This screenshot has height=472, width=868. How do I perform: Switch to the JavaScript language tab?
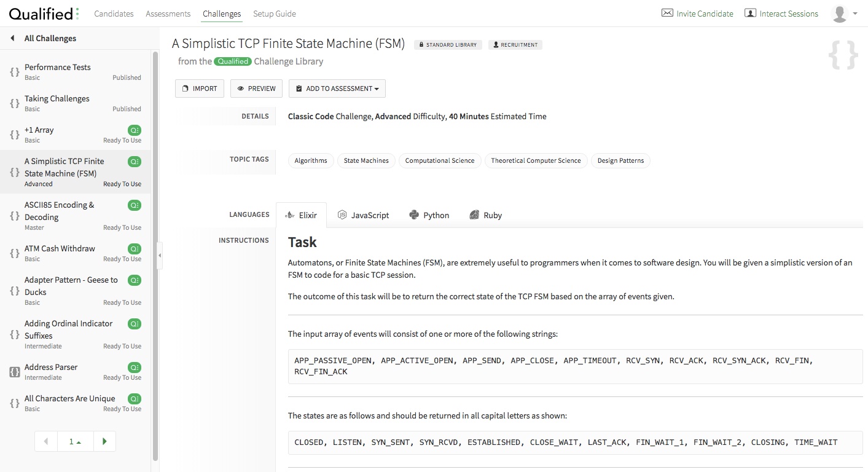[x=363, y=215]
